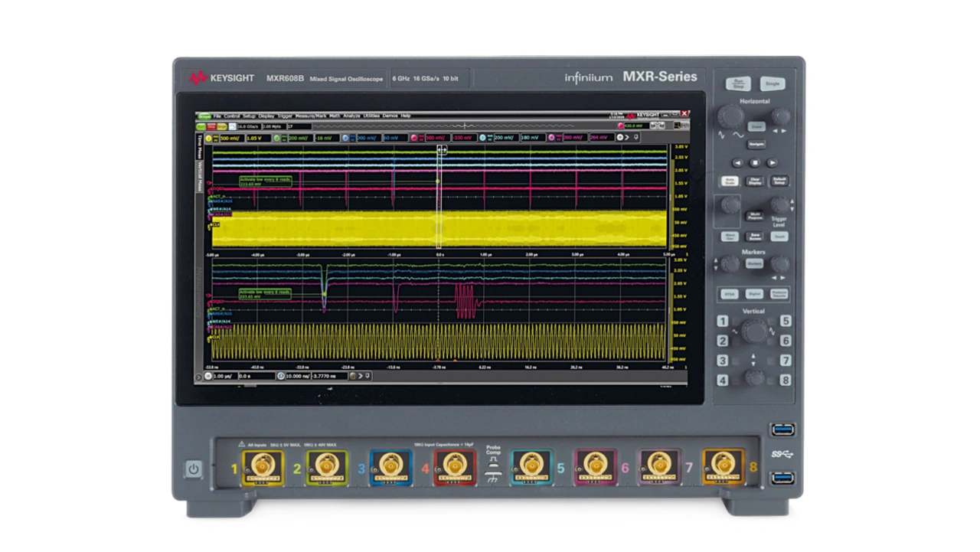Toggle the channel 1 vertical button
Viewport: 980px width, 552px height.
point(722,322)
